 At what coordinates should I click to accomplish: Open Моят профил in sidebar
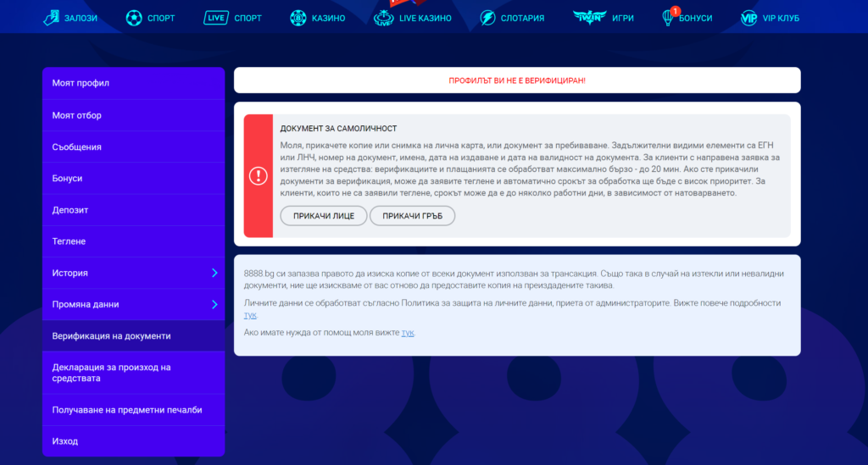pyautogui.click(x=81, y=83)
